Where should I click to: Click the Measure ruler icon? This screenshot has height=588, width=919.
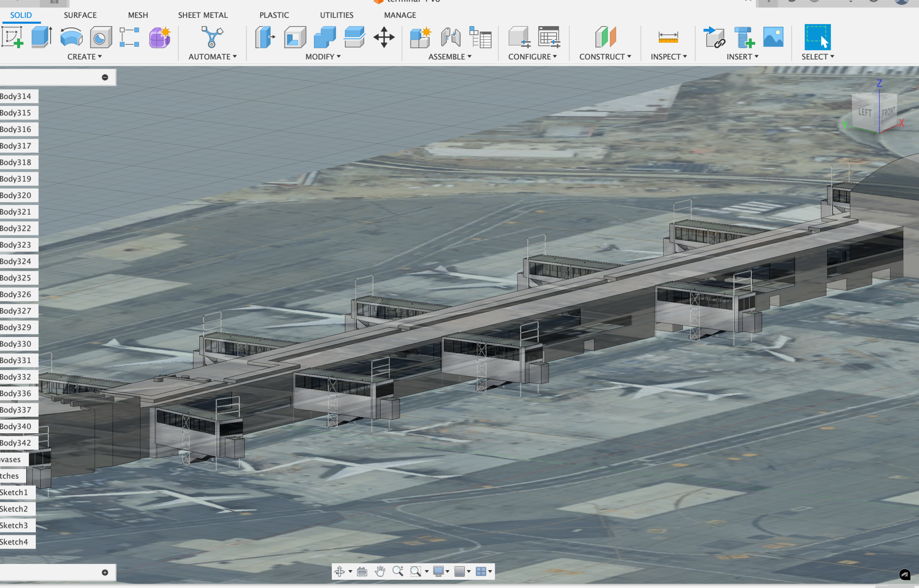pos(668,37)
